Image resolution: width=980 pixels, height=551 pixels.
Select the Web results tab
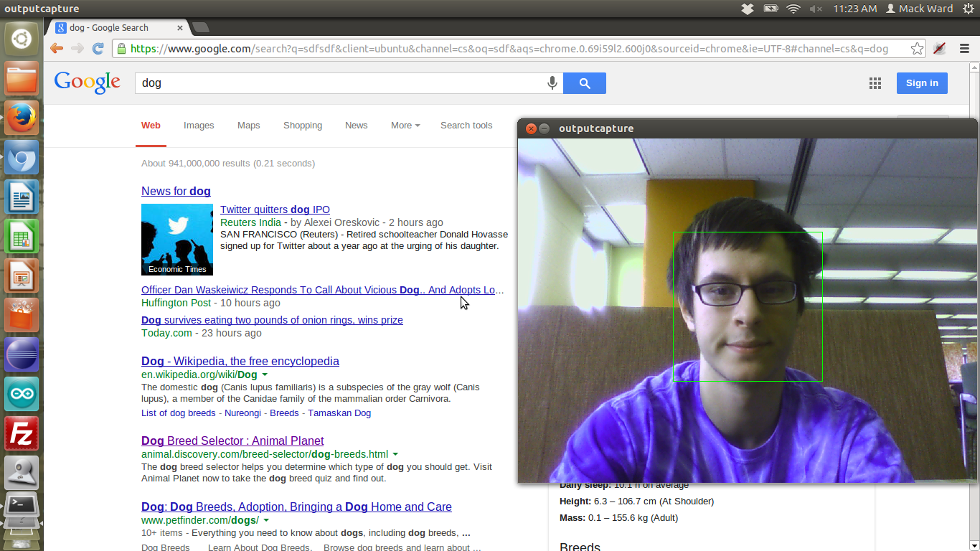151,125
